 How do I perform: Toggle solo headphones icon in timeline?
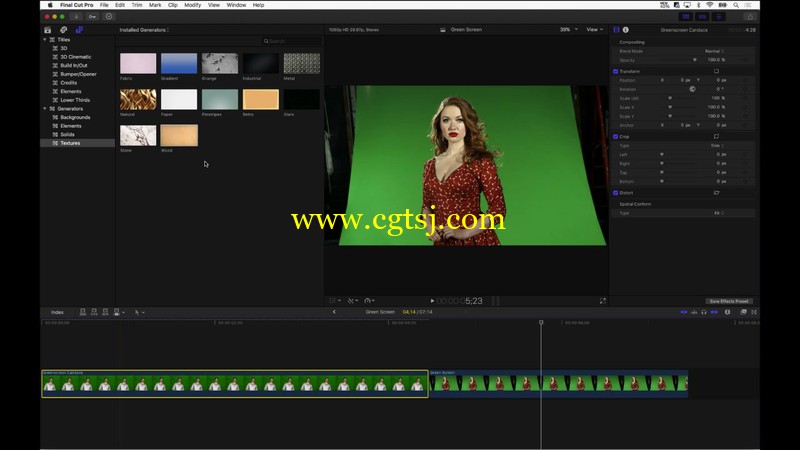coord(704,312)
